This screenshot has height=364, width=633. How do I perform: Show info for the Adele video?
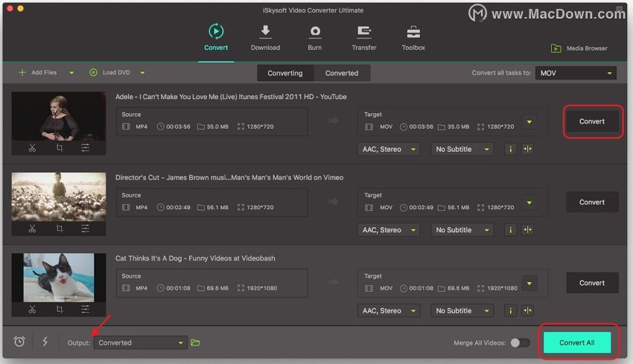[x=510, y=150]
